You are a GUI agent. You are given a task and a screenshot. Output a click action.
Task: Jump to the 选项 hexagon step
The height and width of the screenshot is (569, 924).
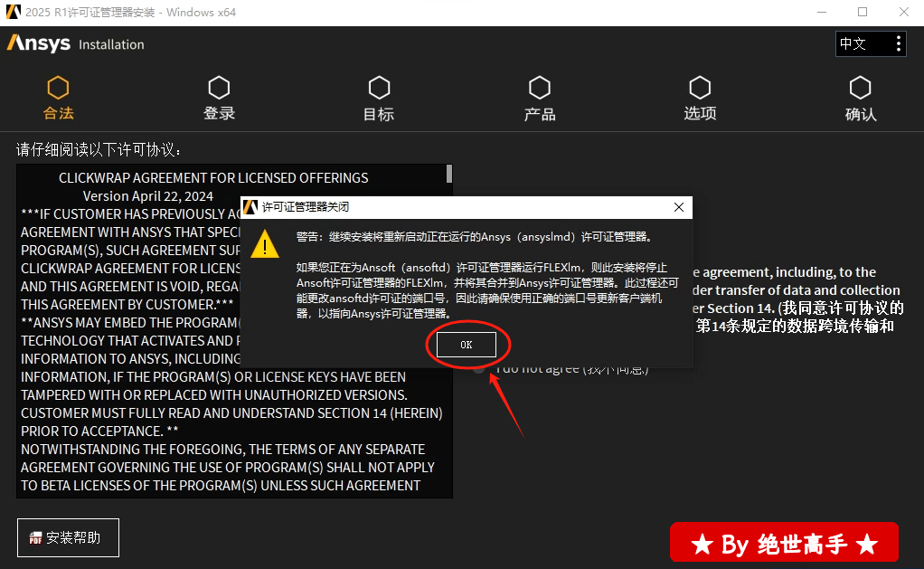pos(700,88)
